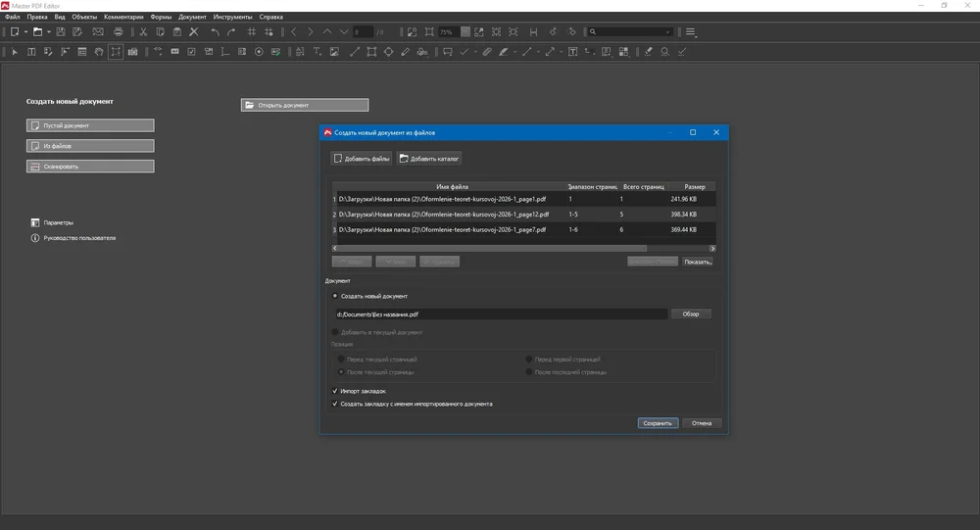Expand the open folder dropdown arrow

49,32
